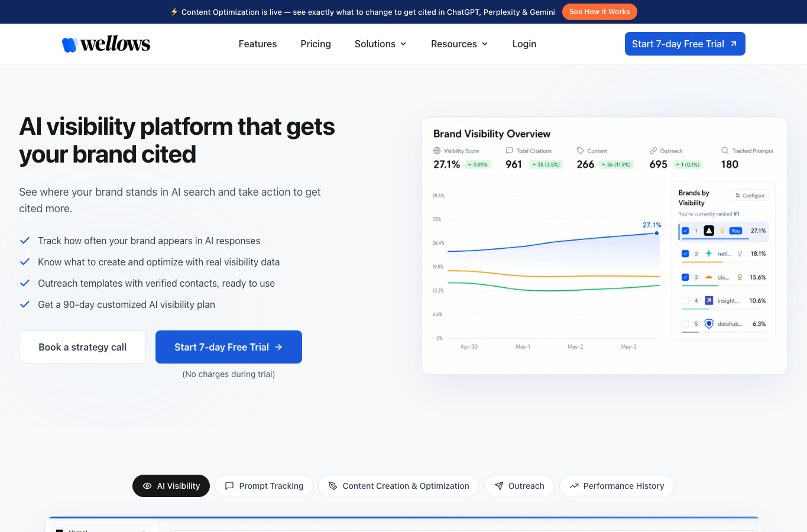The width and height of the screenshot is (807, 532).
Task: Click the hero Start 7-day Free Trial button
Action: coord(229,347)
